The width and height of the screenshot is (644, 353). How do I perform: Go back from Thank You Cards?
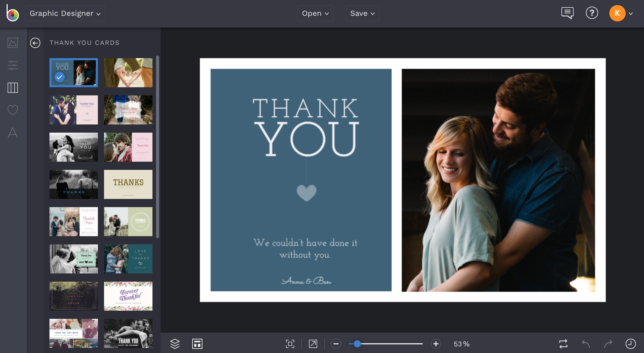point(35,43)
